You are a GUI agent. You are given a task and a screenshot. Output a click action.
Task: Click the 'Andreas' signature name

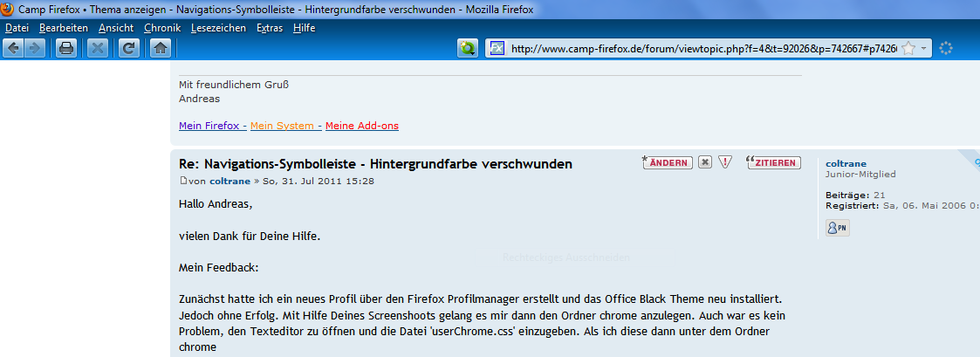click(x=199, y=99)
